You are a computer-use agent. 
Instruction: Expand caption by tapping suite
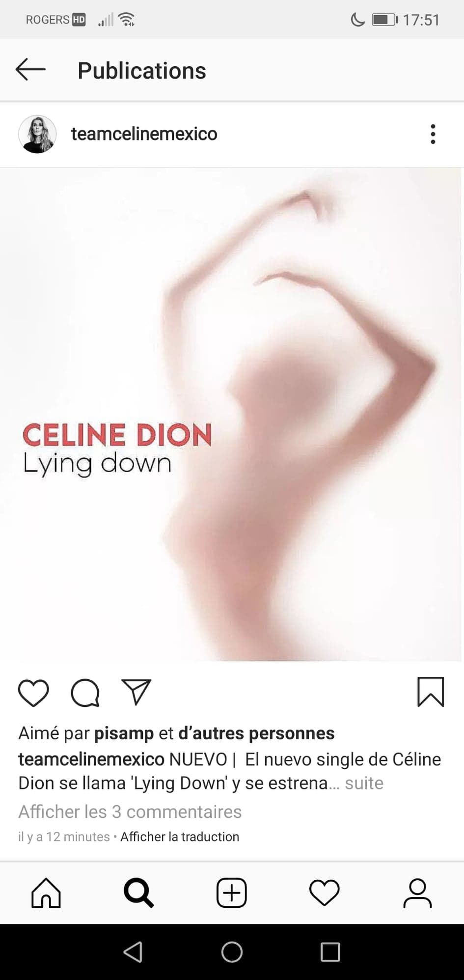point(364,783)
